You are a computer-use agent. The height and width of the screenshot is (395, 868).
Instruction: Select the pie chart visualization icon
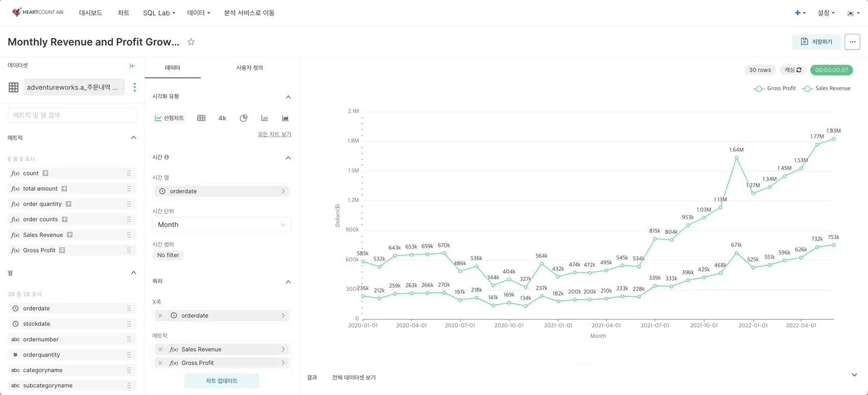pyautogui.click(x=244, y=118)
